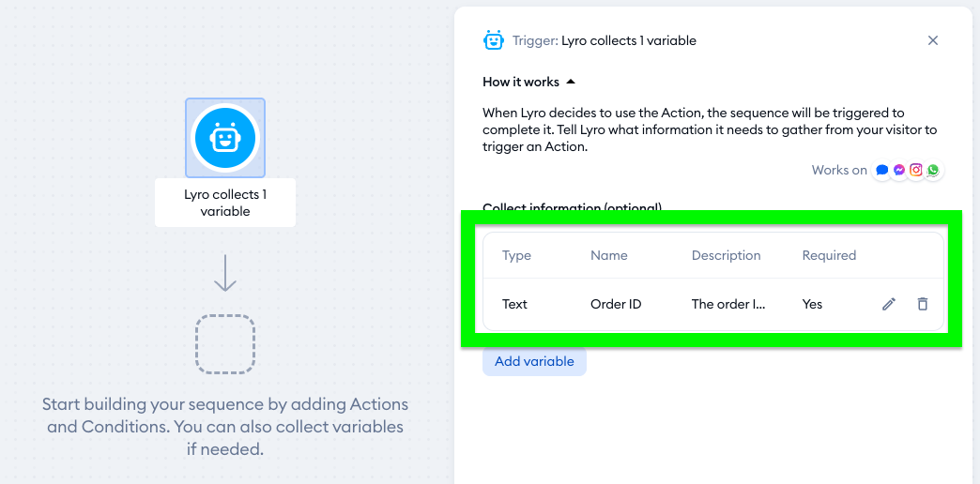Click the Required column header
Viewport: 980px width, 484px height.
(829, 255)
